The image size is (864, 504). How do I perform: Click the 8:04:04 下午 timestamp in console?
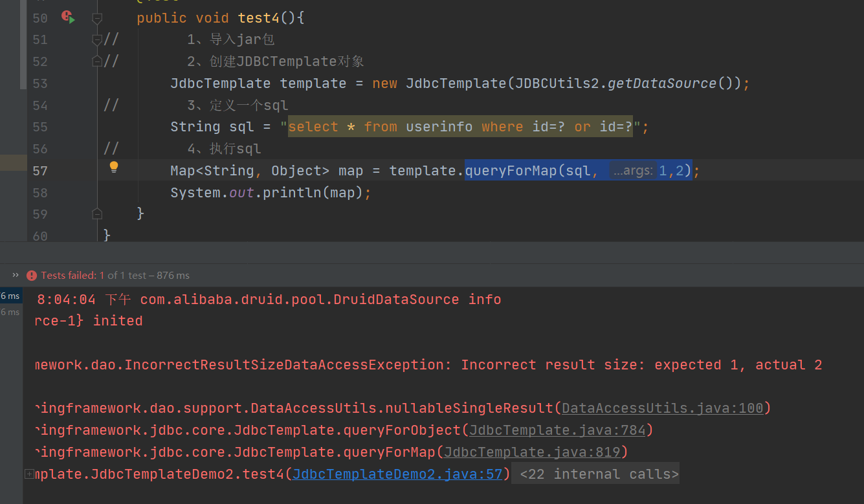click(84, 300)
